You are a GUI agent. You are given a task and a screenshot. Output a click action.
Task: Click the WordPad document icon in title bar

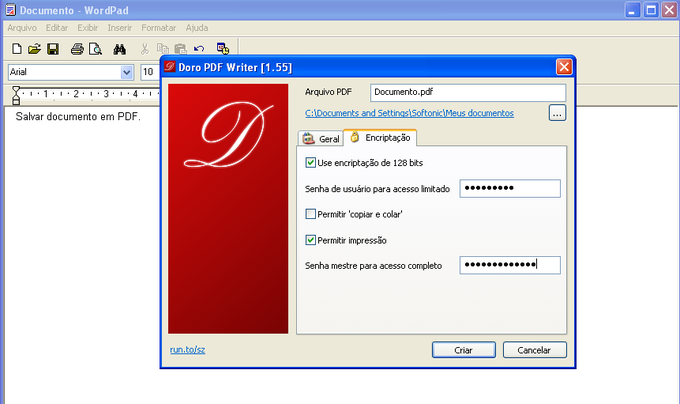(10, 10)
